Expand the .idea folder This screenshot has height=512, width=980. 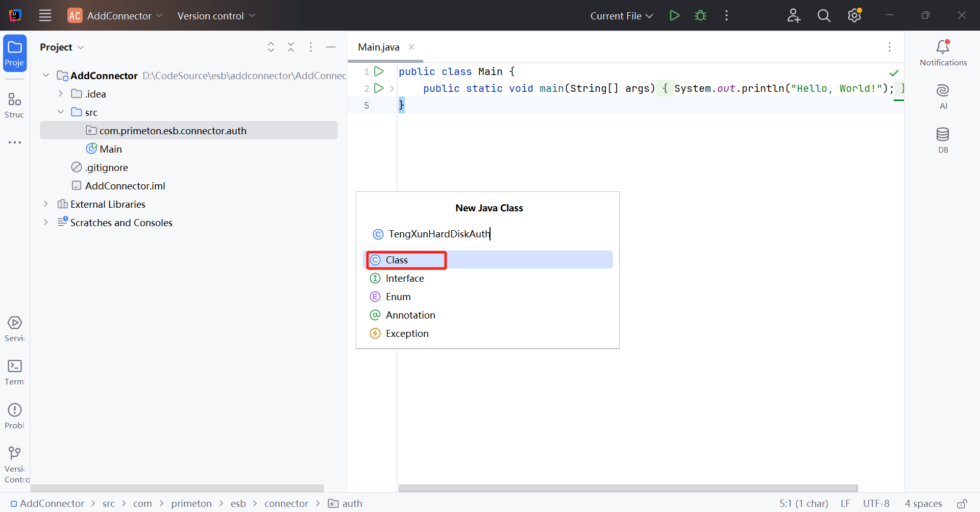(x=61, y=94)
